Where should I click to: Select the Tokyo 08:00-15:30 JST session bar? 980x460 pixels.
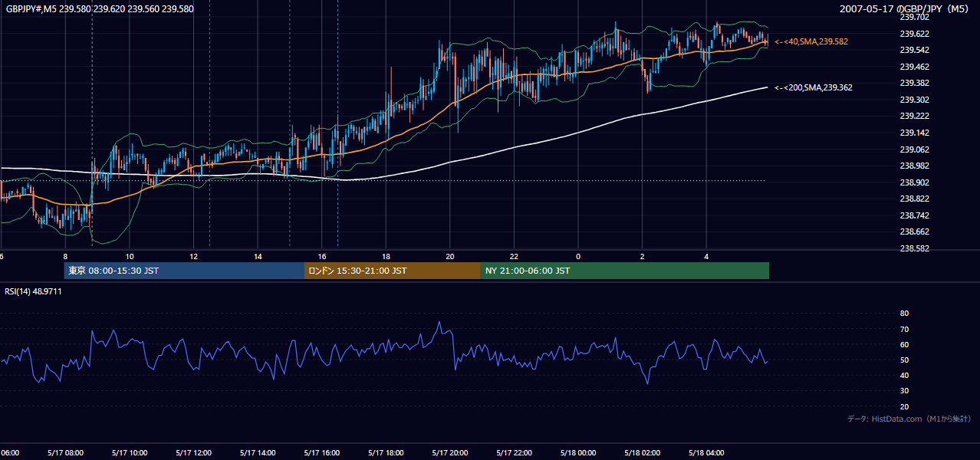pyautogui.click(x=184, y=271)
